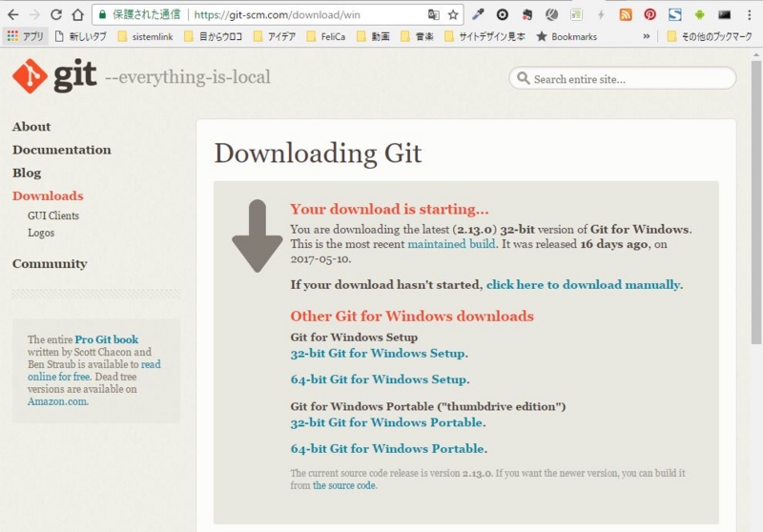Show hidden bookmarks with double chevron
Screen dimensions: 763x532
coord(647,36)
